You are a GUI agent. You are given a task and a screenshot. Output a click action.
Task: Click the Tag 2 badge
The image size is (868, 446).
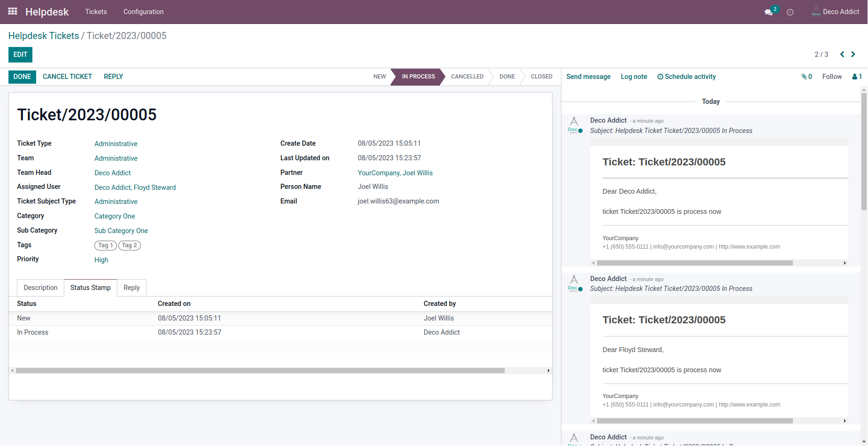coord(130,245)
